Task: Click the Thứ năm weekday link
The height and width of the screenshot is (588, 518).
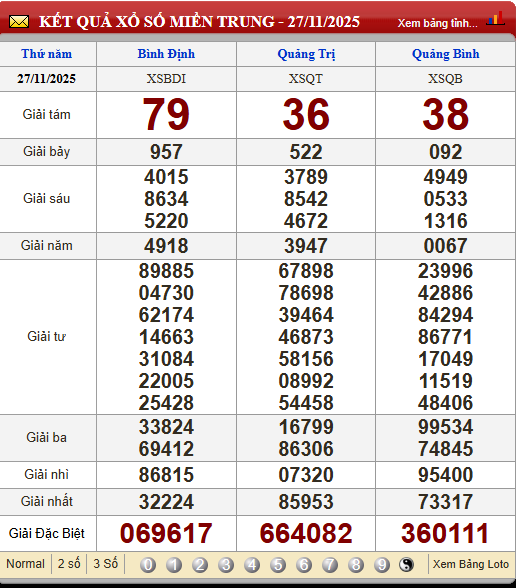Action: click(47, 54)
